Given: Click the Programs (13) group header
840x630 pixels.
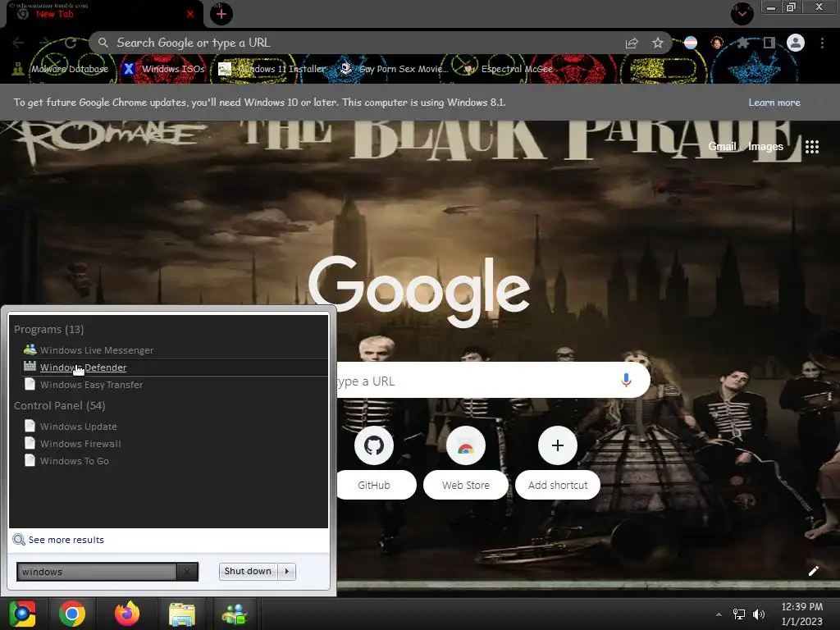Looking at the screenshot, I should 48,330.
